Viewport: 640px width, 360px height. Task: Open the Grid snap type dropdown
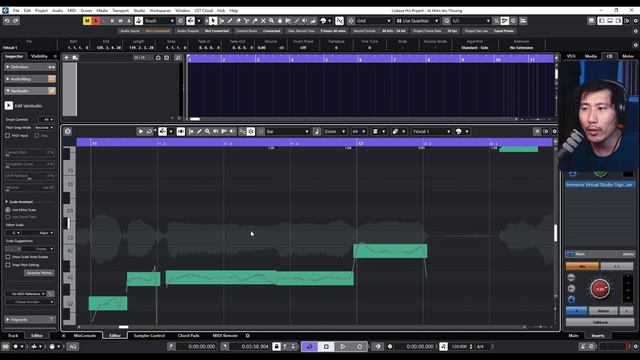pos(373,21)
